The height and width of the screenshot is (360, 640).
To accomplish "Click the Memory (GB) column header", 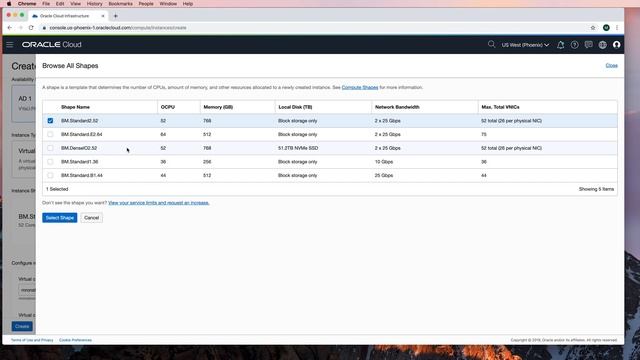I will pyautogui.click(x=218, y=107).
